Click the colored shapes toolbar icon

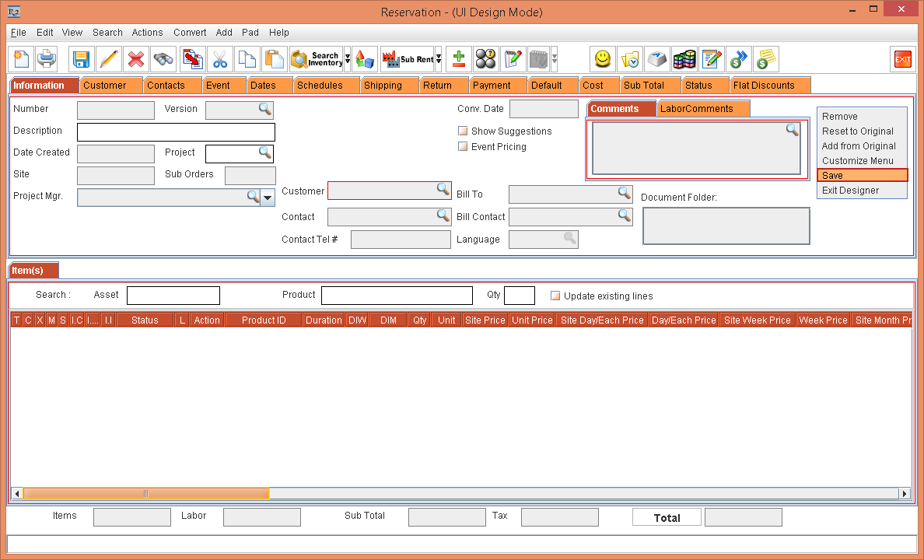tap(364, 59)
